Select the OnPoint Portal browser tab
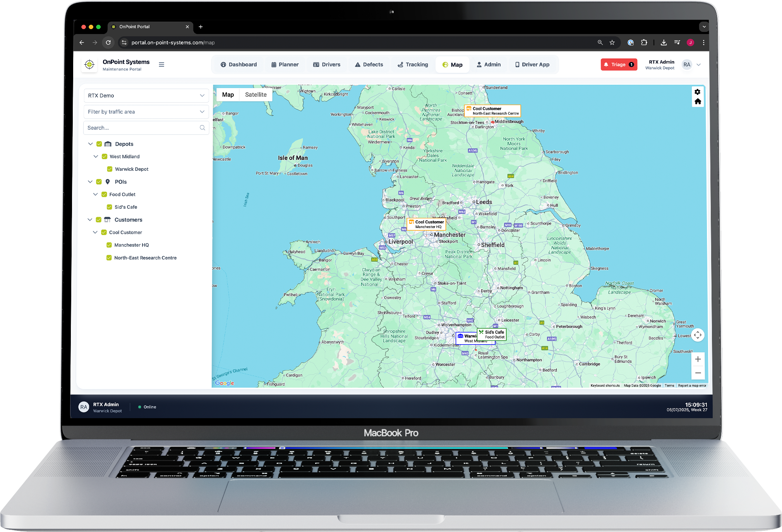 tap(150, 27)
